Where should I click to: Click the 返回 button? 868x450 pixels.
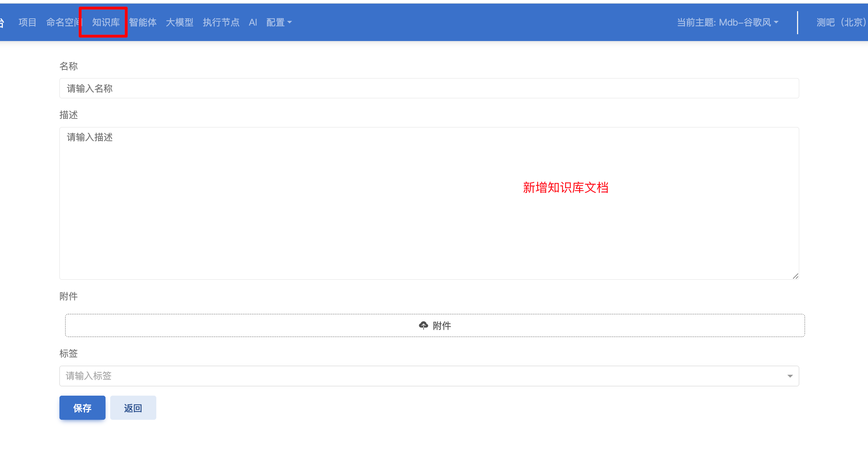click(133, 408)
